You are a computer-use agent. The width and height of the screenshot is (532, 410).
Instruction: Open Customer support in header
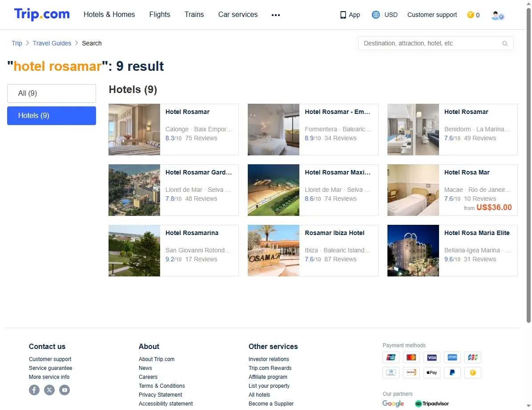tap(432, 15)
